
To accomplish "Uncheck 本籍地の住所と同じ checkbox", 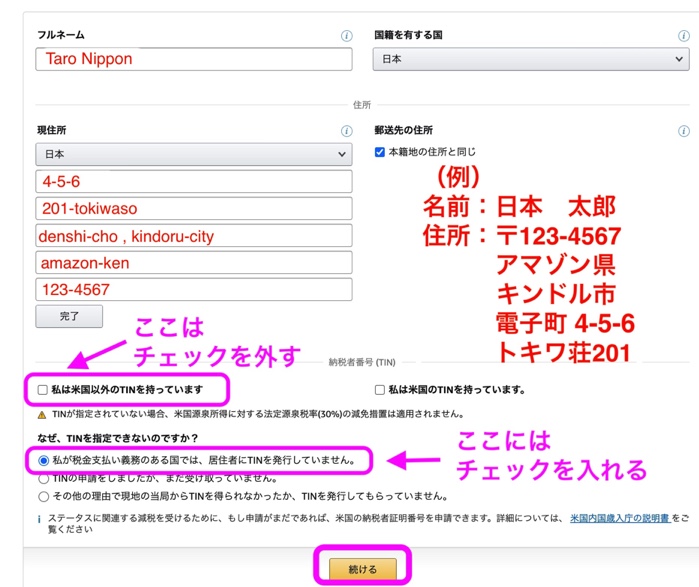I will pyautogui.click(x=380, y=152).
